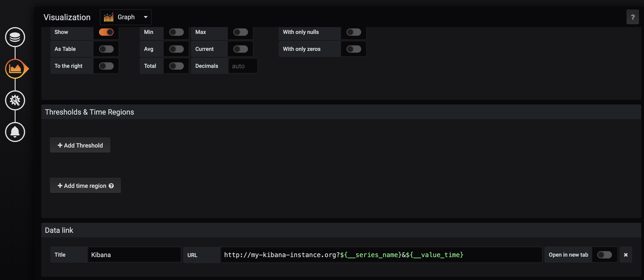The height and width of the screenshot is (280, 644).
Task: Open the Graph visualization type dropdown
Action: (145, 17)
